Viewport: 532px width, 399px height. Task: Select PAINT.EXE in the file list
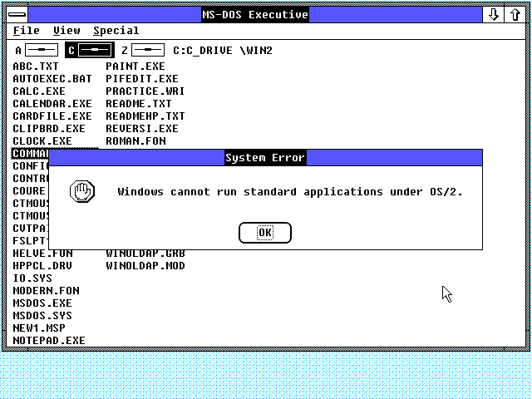(x=135, y=66)
